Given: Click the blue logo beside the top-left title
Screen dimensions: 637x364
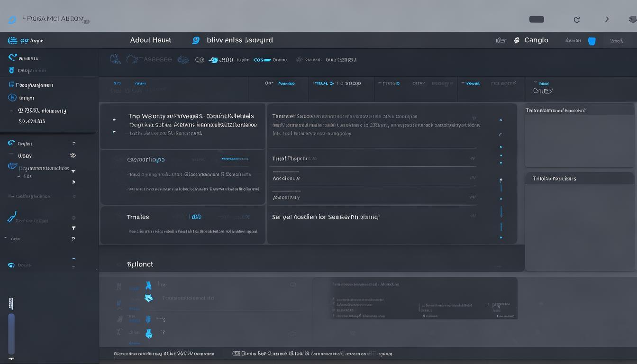Looking at the screenshot, I should [x=12, y=20].
